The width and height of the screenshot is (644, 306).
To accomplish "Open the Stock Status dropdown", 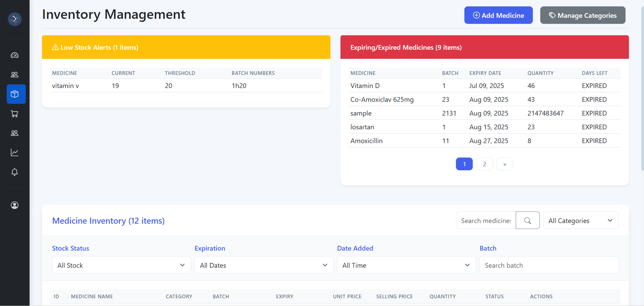I will tap(121, 265).
